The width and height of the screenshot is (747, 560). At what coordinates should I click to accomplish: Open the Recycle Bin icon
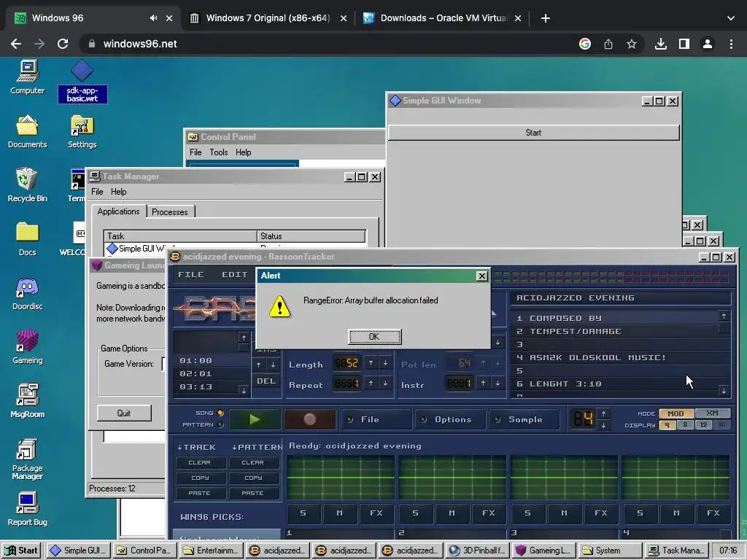tap(27, 185)
